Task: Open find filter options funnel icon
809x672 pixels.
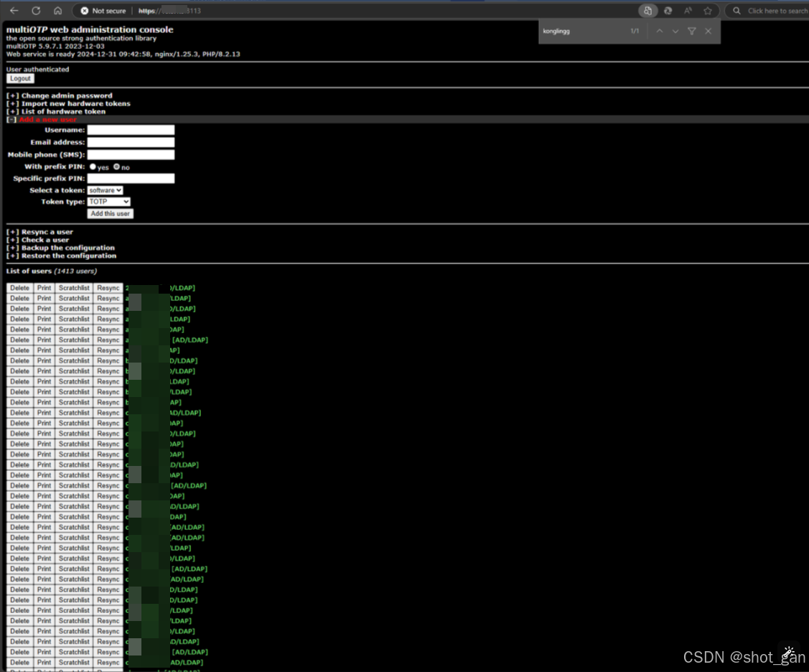Action: 692,31
